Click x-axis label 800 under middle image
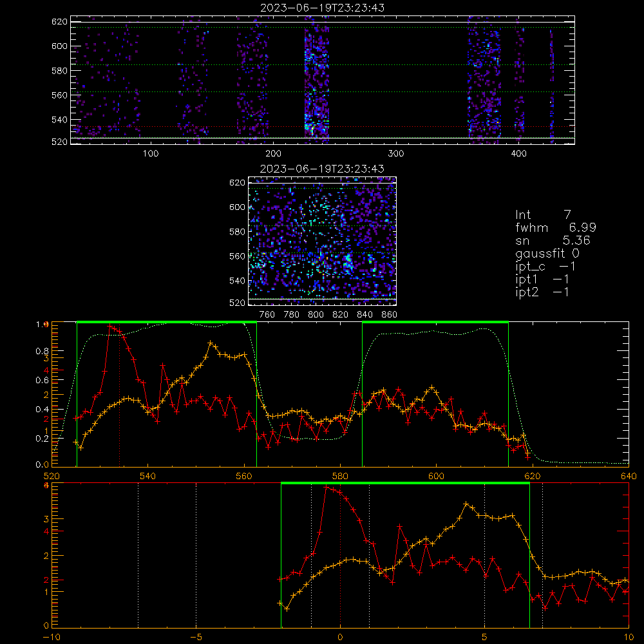Viewport: 644px width, 644px height. [x=316, y=315]
